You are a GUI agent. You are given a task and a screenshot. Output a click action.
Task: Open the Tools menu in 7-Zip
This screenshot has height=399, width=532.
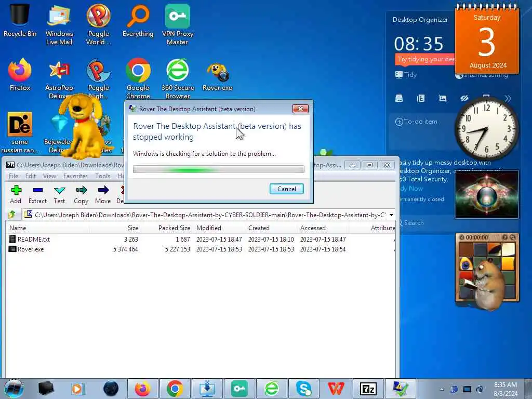(x=102, y=176)
